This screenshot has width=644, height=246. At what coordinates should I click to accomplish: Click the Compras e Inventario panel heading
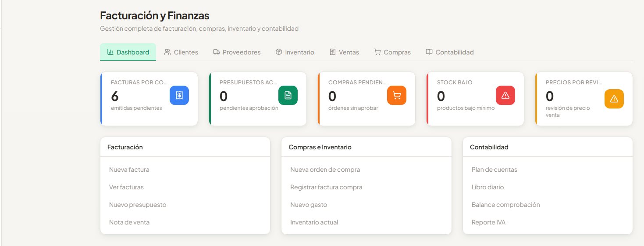tap(320, 147)
